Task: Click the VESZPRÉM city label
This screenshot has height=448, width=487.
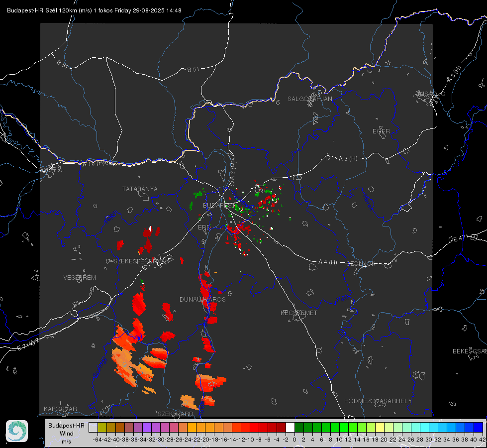Action: pyautogui.click(x=80, y=277)
